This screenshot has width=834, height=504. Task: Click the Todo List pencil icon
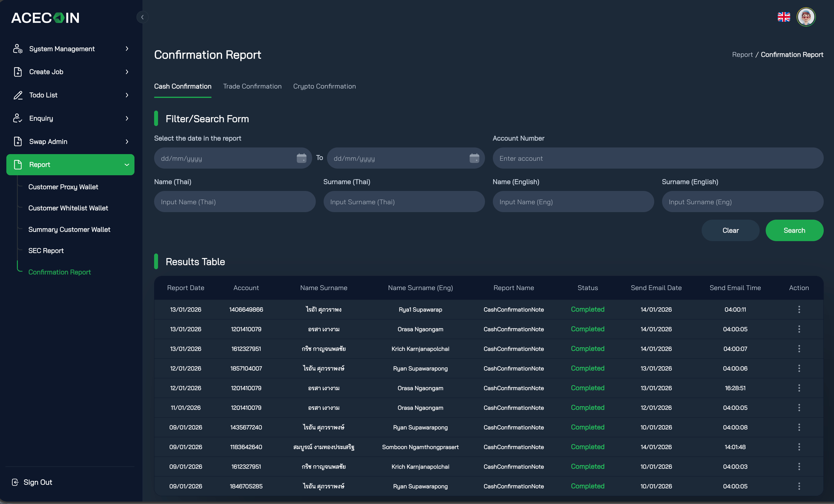(x=18, y=95)
